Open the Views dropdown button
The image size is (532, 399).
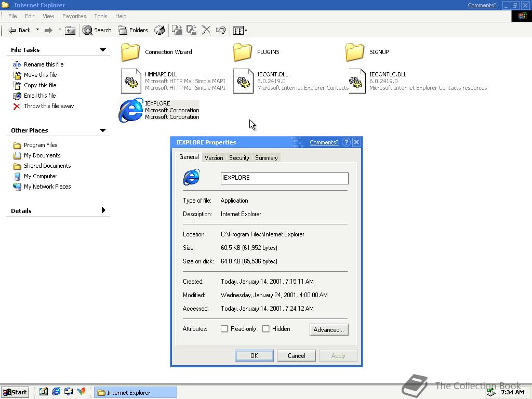click(x=240, y=30)
